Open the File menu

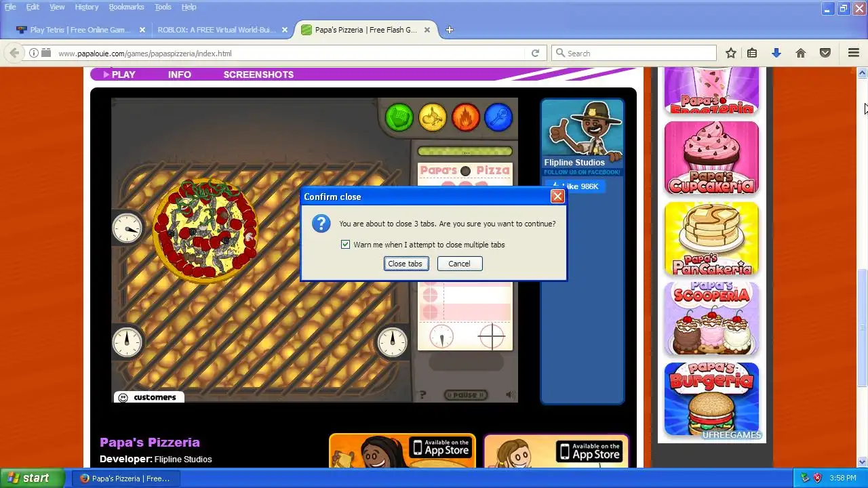(10, 7)
